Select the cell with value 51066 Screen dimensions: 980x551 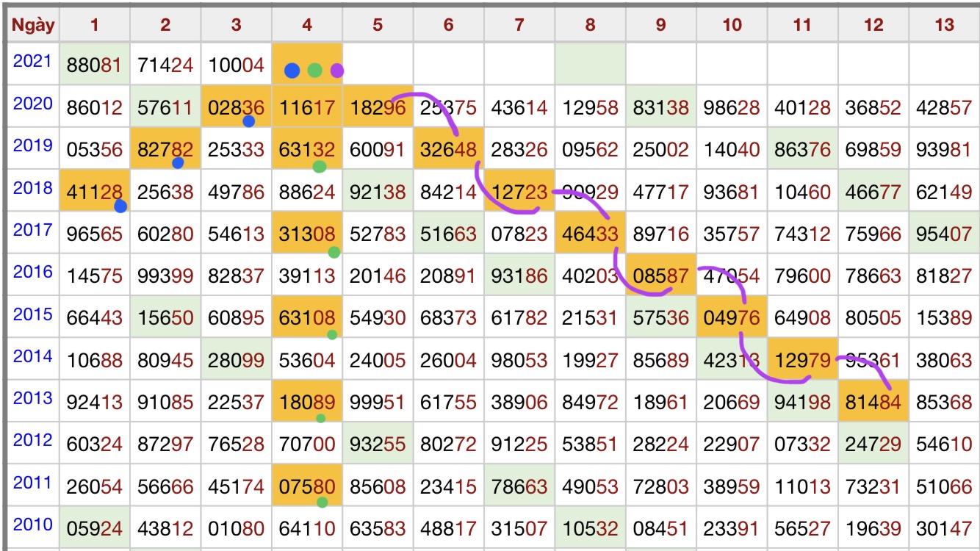tap(944, 486)
